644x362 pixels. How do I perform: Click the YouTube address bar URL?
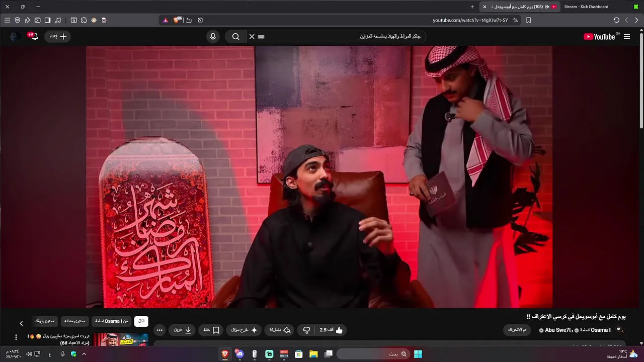click(470, 20)
